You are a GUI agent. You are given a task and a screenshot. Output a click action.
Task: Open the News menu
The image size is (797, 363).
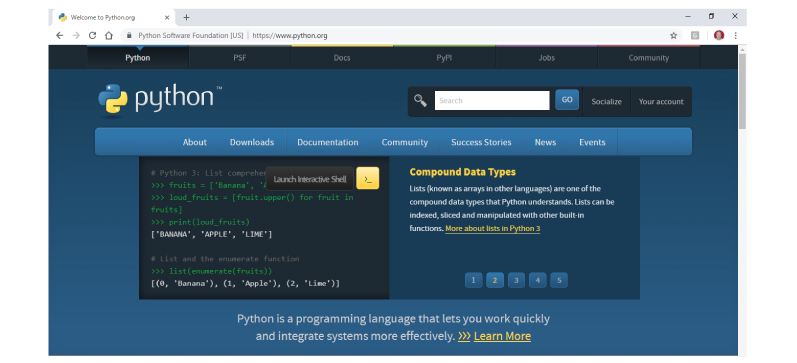click(x=545, y=142)
